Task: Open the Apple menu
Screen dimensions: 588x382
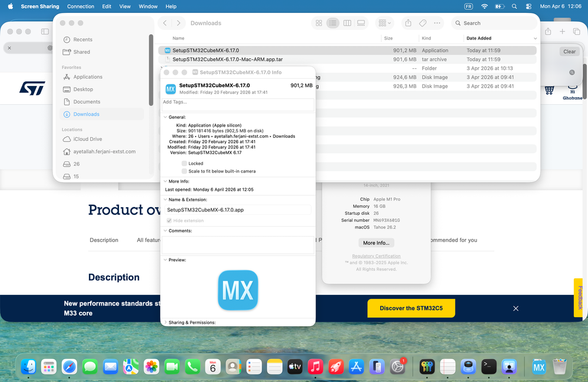Action: click(x=11, y=6)
